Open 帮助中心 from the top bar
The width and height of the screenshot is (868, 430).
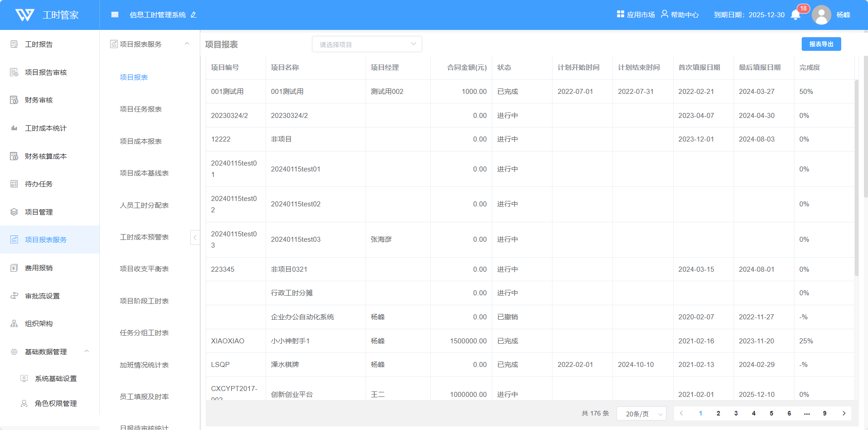[x=680, y=15]
